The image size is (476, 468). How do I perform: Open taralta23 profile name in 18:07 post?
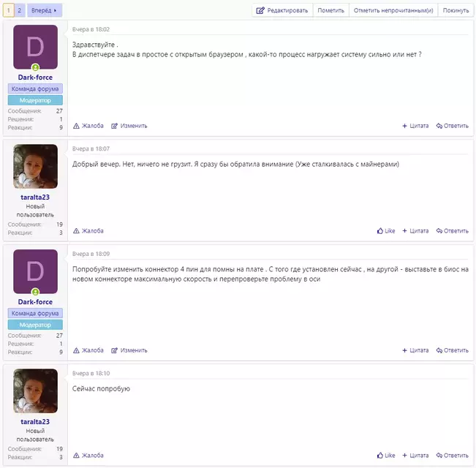click(35, 197)
